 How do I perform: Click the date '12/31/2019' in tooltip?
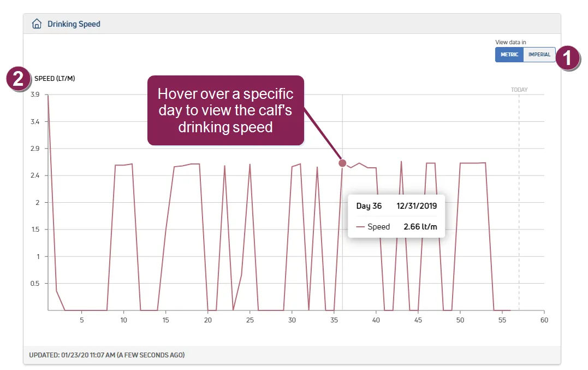point(417,206)
